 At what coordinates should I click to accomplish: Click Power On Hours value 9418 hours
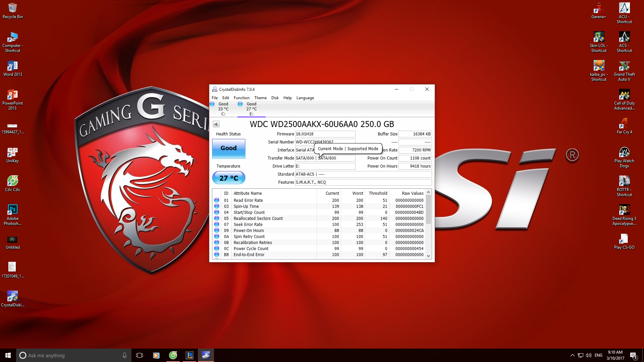click(x=415, y=166)
